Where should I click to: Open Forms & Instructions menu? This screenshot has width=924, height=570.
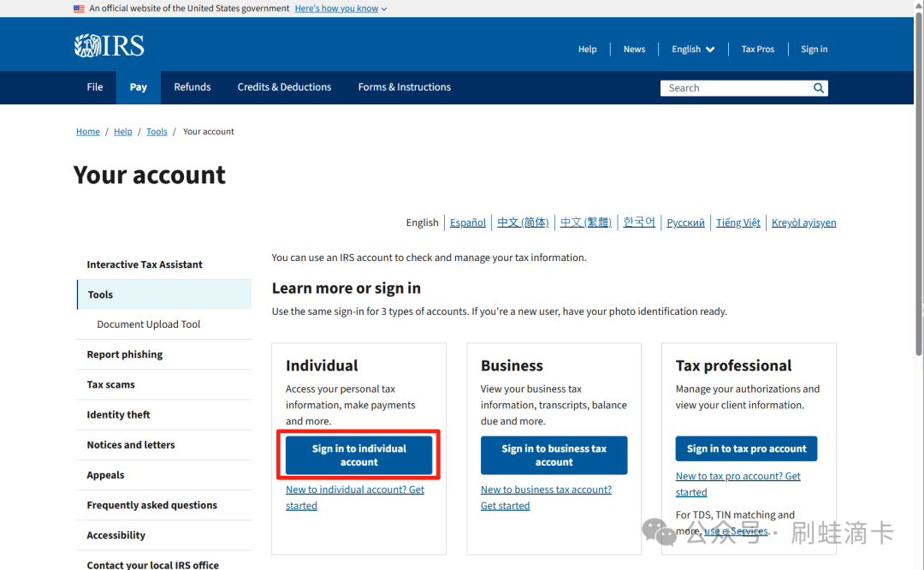point(404,87)
